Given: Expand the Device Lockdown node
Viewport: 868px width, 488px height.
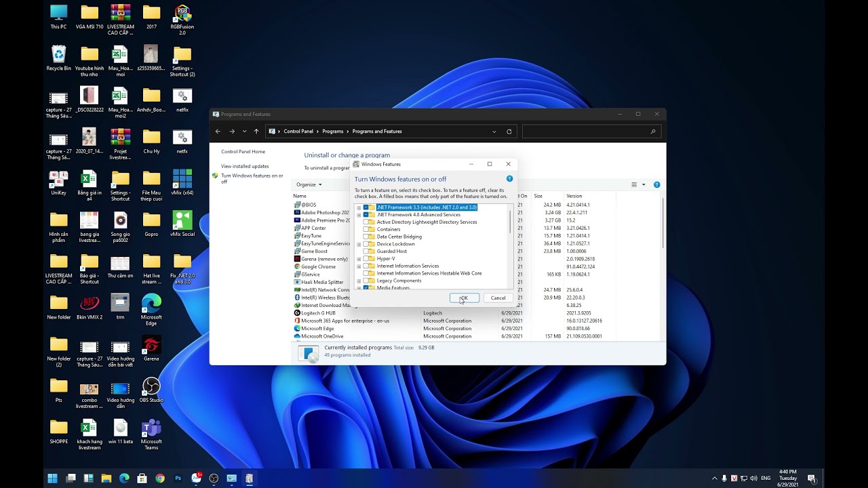Looking at the screenshot, I should click(359, 244).
